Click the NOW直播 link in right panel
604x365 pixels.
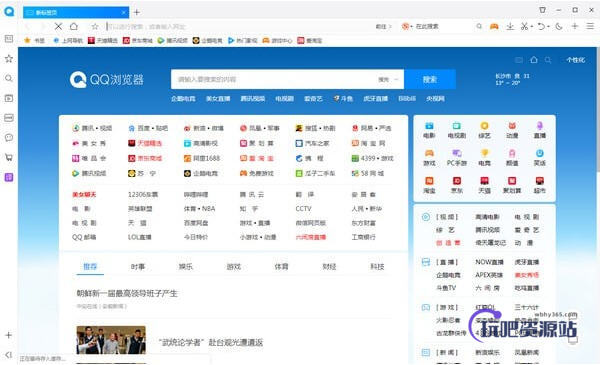(x=489, y=262)
